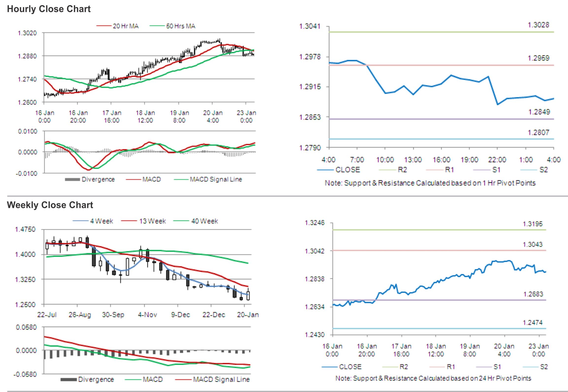Click the Weekly Close Chart heading
The width and height of the screenshot is (568, 392).
50,205
